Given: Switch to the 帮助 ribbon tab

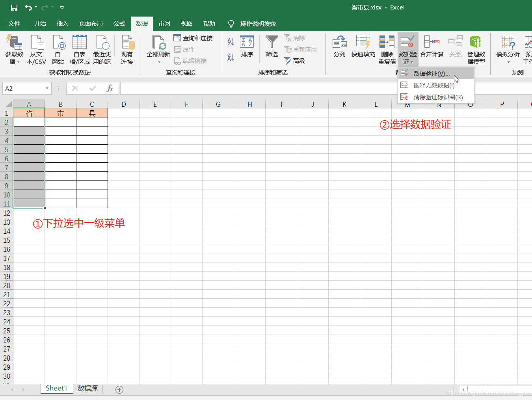Looking at the screenshot, I should pyautogui.click(x=209, y=24).
